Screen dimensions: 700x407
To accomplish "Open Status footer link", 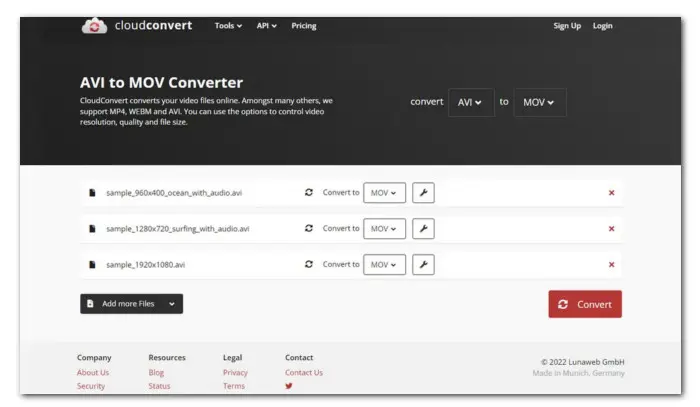I will (159, 386).
